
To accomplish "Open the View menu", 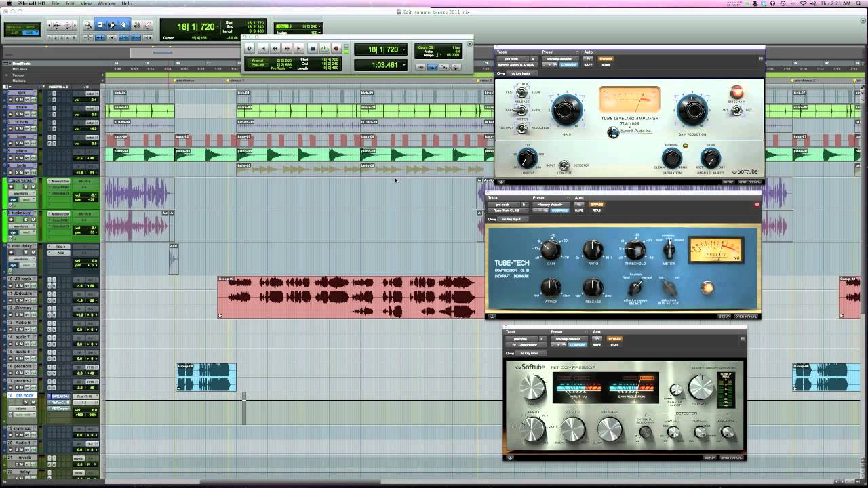I will click(x=86, y=3).
